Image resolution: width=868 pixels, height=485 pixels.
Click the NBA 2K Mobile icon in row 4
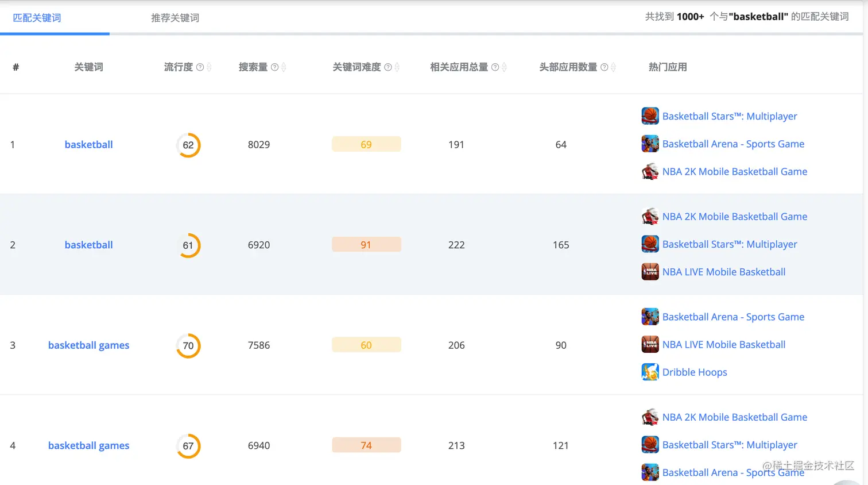click(650, 417)
